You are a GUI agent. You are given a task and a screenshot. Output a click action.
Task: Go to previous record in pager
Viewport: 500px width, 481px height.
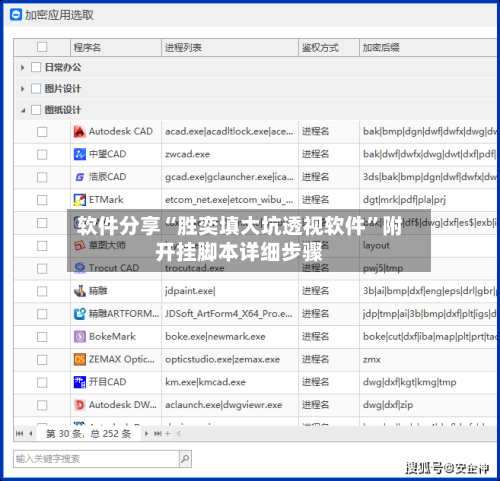point(31,433)
